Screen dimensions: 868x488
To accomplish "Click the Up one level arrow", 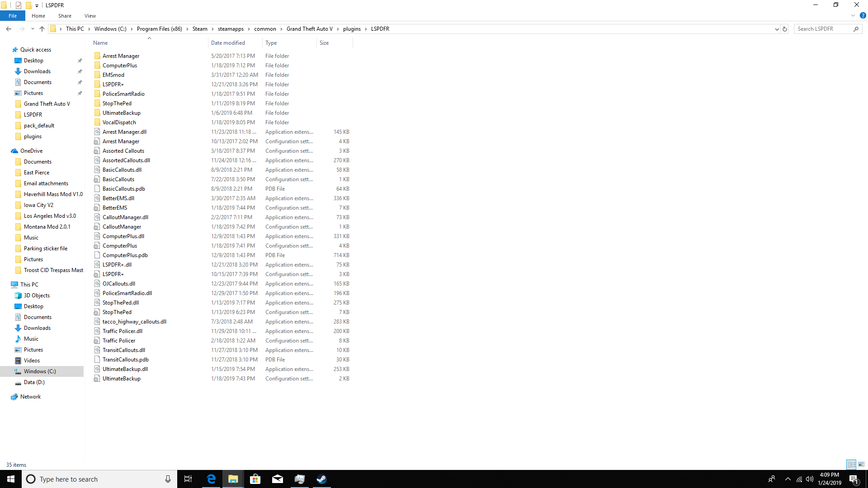I will pos(42,29).
